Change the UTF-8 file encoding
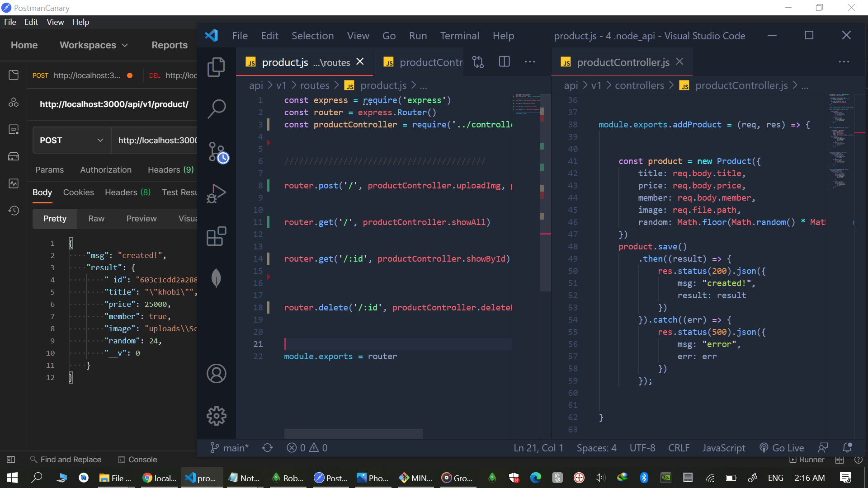 click(642, 448)
